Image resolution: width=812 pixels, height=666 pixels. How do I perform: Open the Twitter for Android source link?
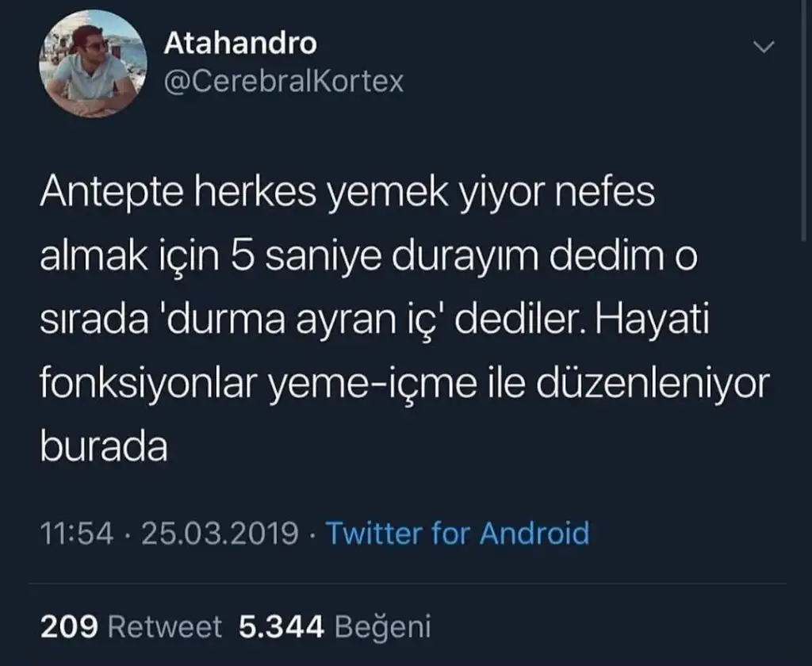pyautogui.click(x=458, y=533)
